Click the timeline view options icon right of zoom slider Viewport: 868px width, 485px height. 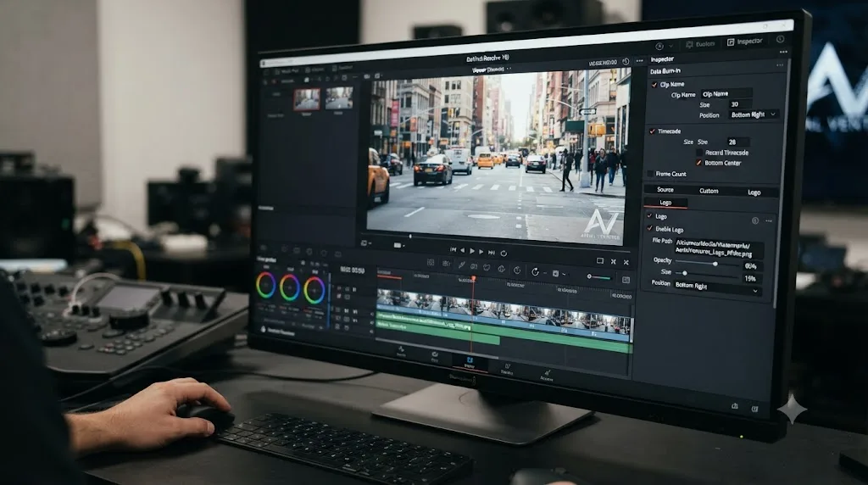626,280
